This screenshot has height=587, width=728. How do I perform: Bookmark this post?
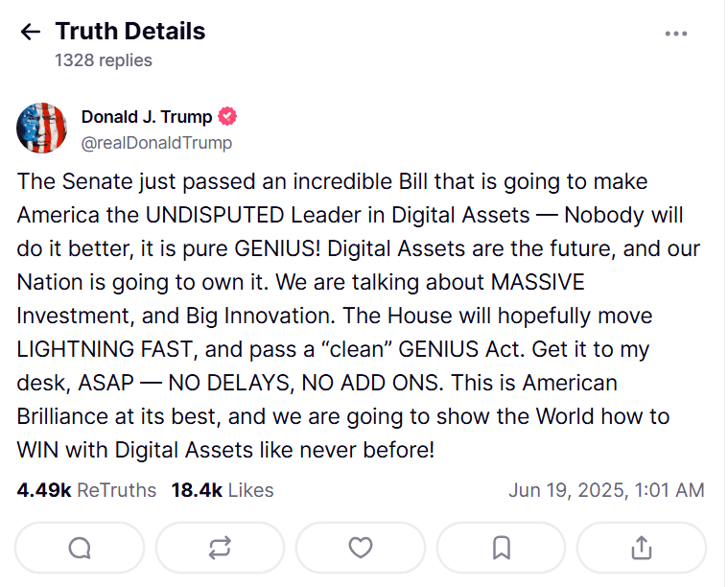[x=501, y=548]
